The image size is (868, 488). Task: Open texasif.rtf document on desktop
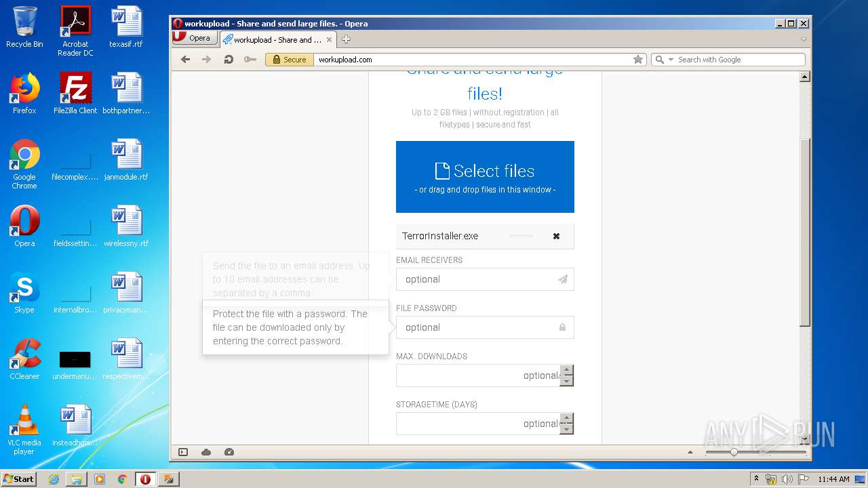[126, 28]
